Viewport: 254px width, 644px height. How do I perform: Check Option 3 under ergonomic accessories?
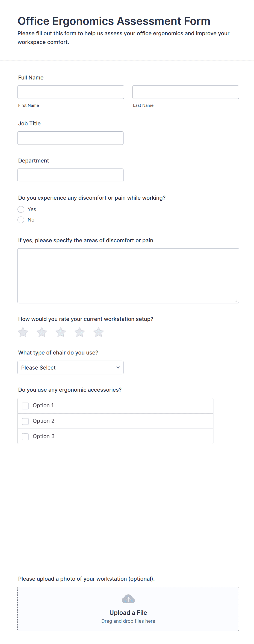(x=25, y=436)
